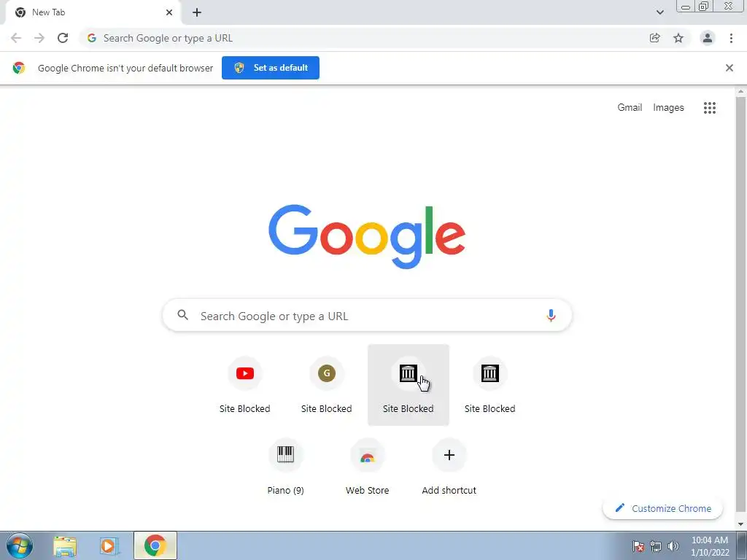This screenshot has height=560, width=747.
Task: Open the last Site Blocked museum shortcut
Action: 489,385
